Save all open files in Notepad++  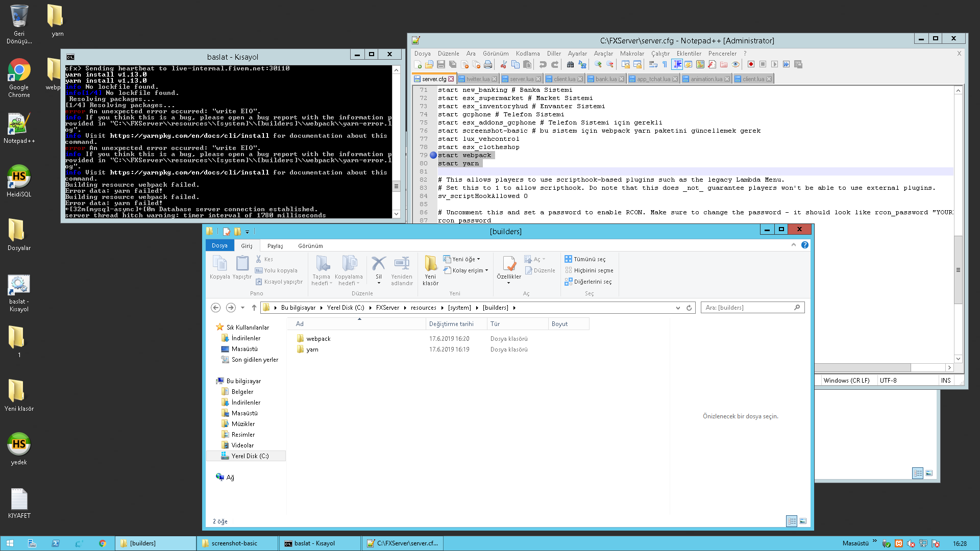click(x=452, y=65)
